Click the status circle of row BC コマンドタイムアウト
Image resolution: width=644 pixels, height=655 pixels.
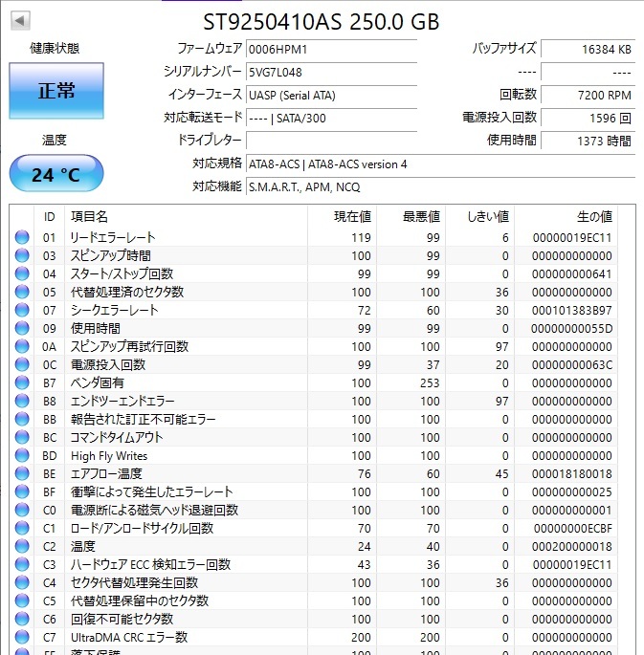click(x=22, y=437)
